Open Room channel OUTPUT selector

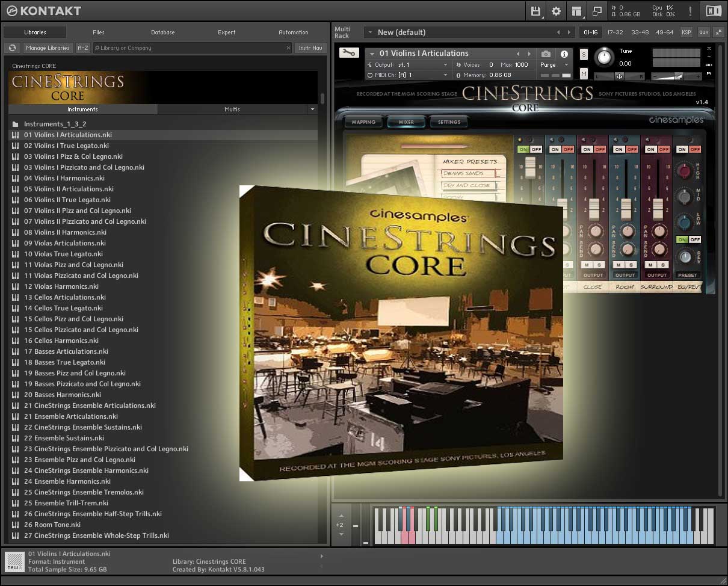(625, 275)
